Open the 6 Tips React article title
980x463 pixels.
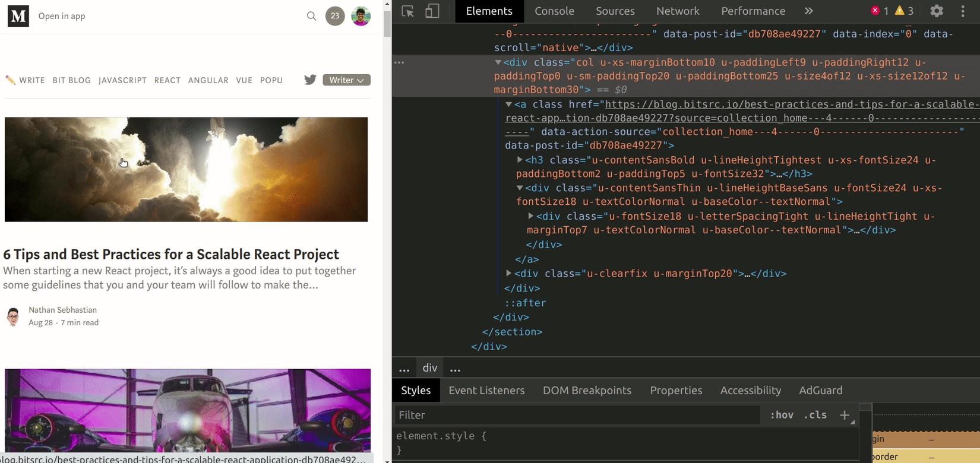pos(171,254)
